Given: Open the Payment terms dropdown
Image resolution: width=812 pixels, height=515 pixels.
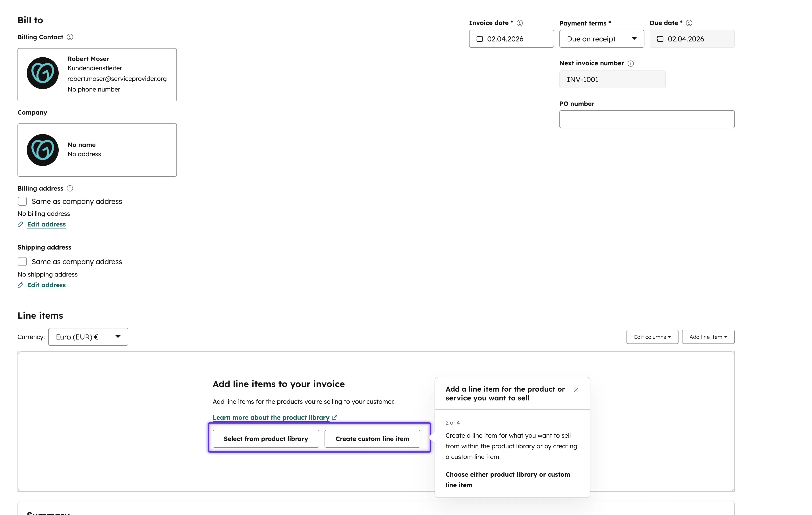Looking at the screenshot, I should click(x=601, y=39).
